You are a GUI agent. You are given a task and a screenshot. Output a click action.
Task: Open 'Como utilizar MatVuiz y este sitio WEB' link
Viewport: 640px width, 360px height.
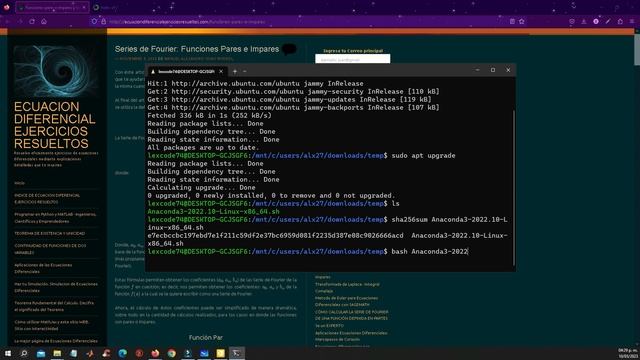pyautogui.click(x=52, y=325)
